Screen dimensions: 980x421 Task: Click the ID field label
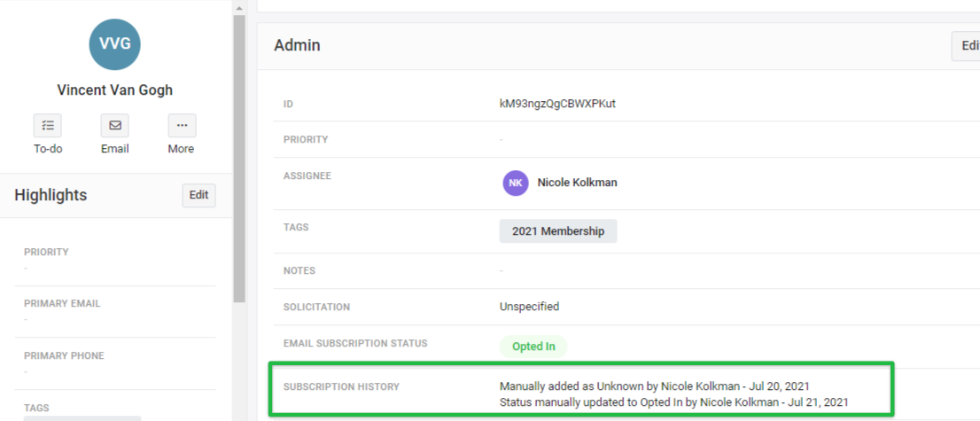(289, 104)
